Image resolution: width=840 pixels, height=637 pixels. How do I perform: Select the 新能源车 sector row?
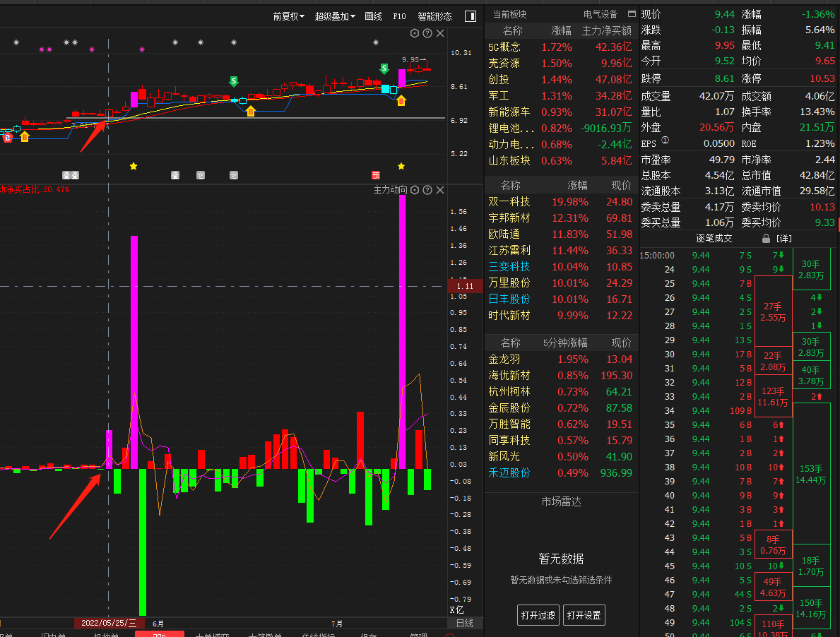pos(560,112)
